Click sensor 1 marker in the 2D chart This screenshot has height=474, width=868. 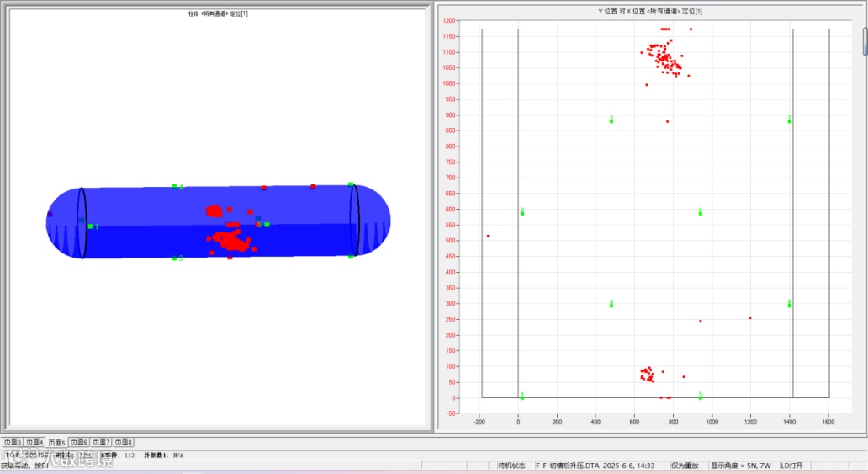click(522, 397)
